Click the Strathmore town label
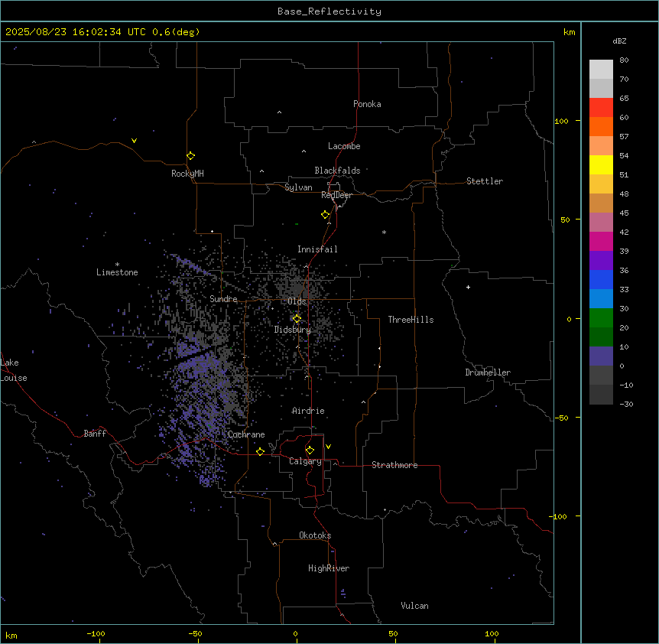The image size is (659, 644). 394,465
